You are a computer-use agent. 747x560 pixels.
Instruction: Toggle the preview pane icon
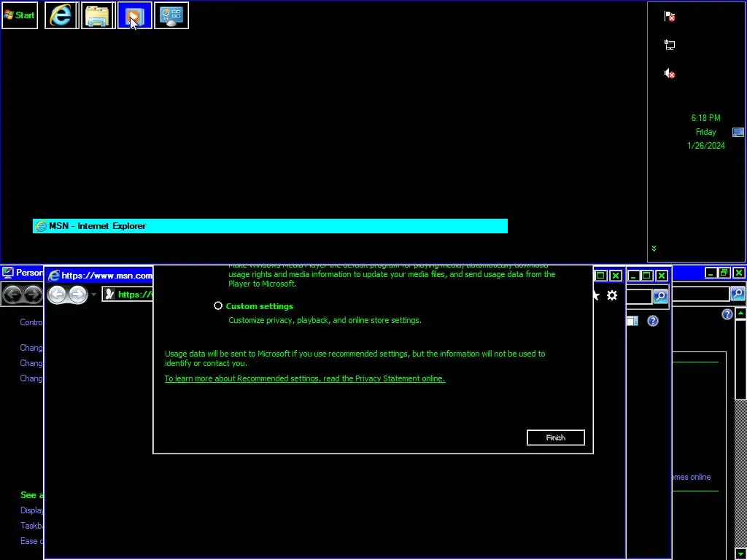[x=632, y=321]
